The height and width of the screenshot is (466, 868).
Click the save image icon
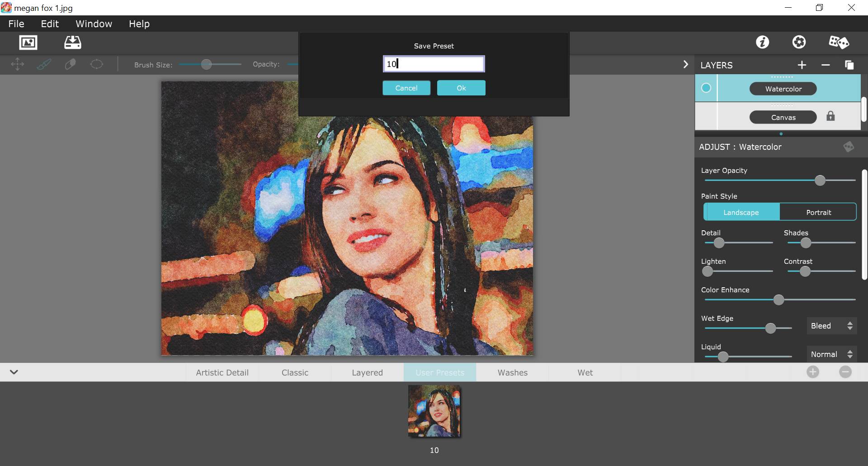tap(72, 43)
